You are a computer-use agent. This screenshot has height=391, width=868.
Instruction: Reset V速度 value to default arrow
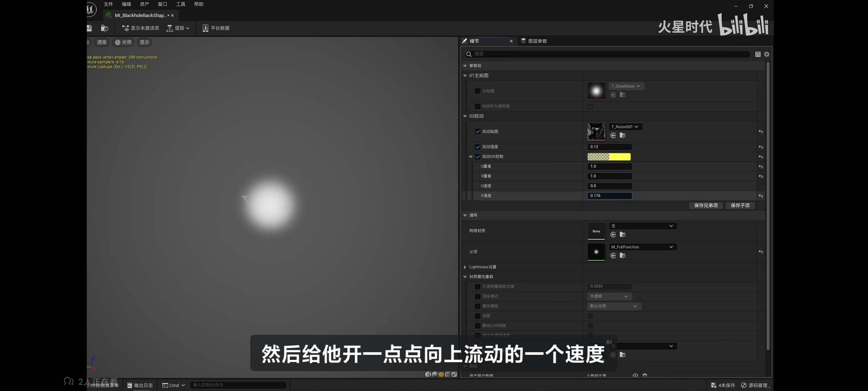point(761,196)
